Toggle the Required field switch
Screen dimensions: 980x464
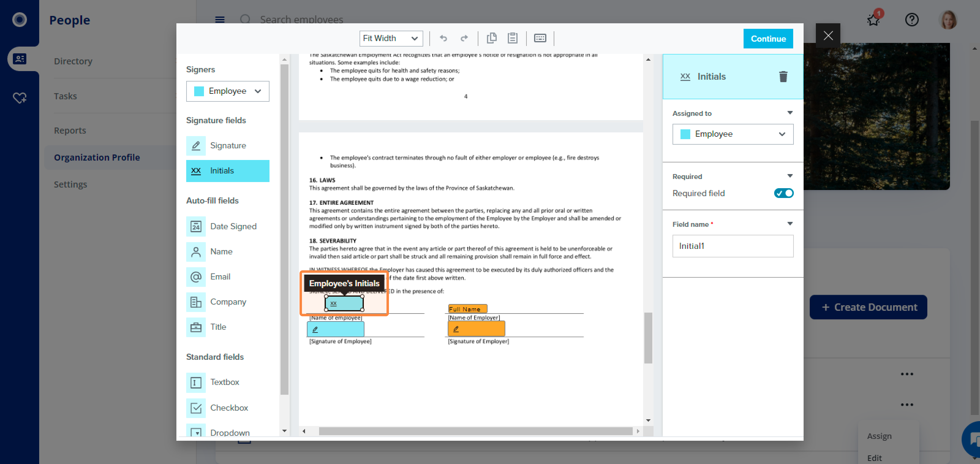click(x=784, y=193)
